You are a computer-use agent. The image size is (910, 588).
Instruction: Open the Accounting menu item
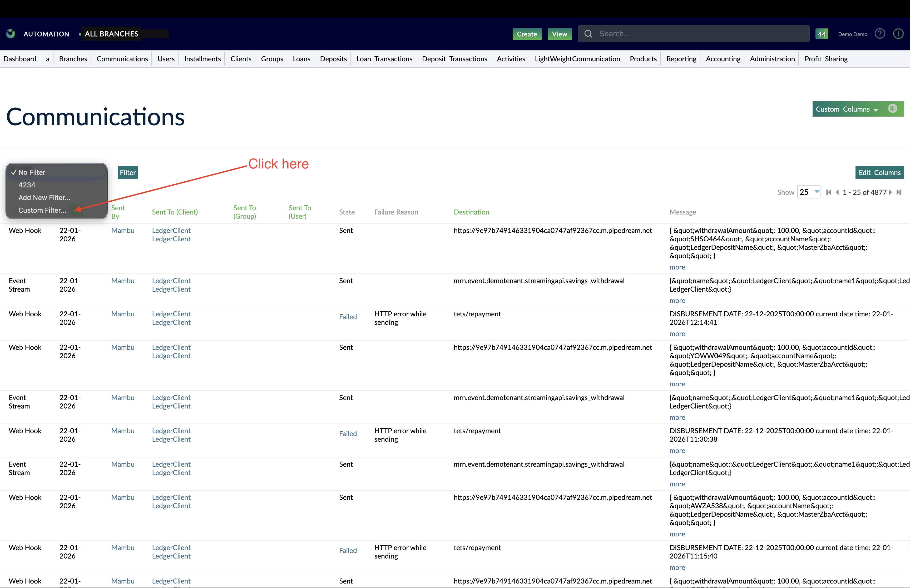[x=723, y=59]
